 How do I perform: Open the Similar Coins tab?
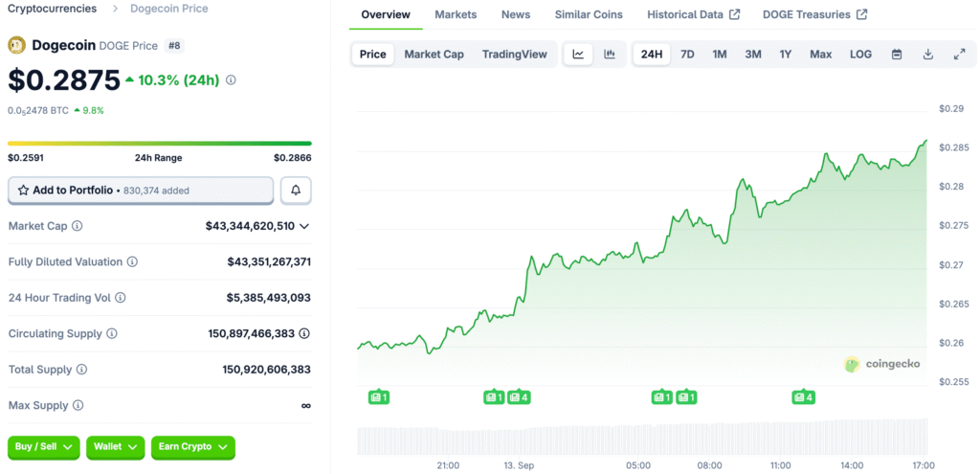click(x=589, y=14)
